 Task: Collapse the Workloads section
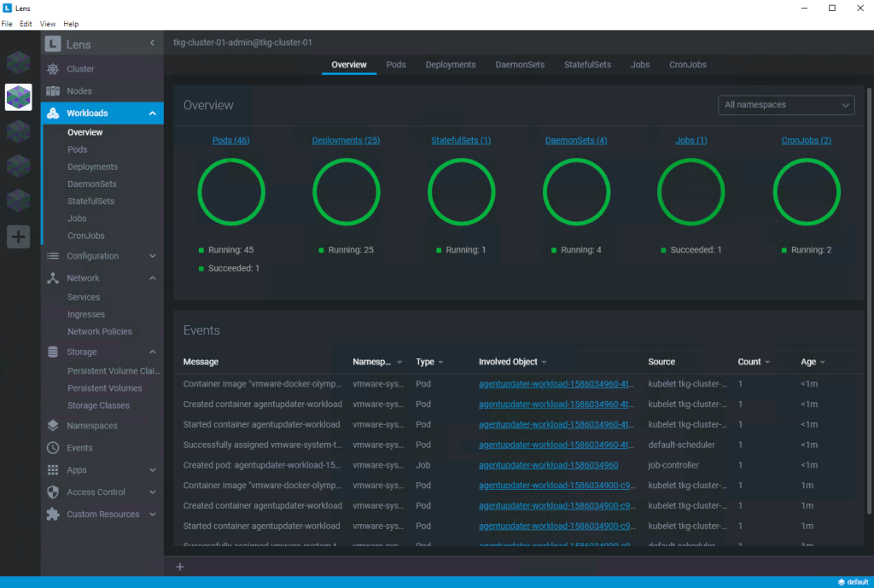click(x=152, y=114)
